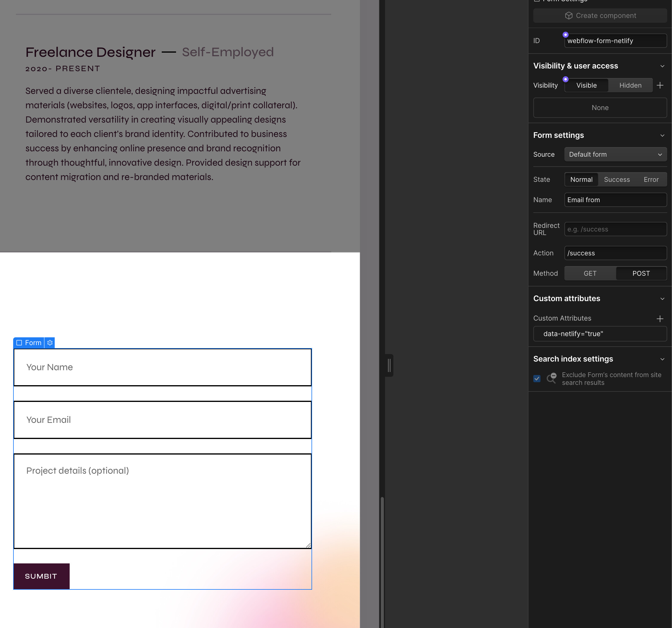Click the Visibility purple indicator dot
672x628 pixels.
click(565, 79)
